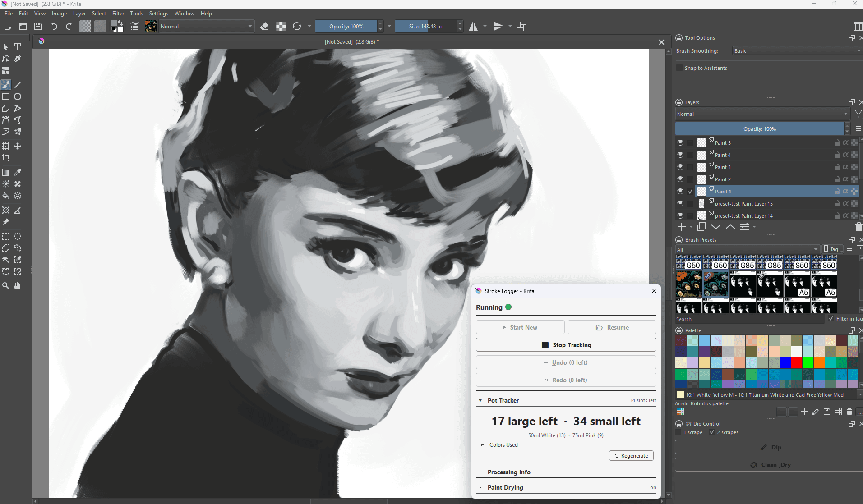Viewport: 863px width, 504px height.
Task: Hide the Paint 5 layer
Action: 680,142
